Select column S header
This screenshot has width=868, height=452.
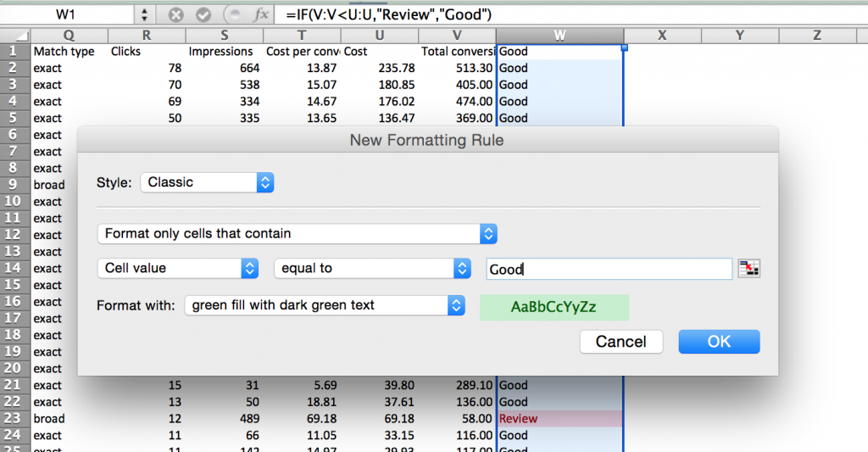click(224, 36)
